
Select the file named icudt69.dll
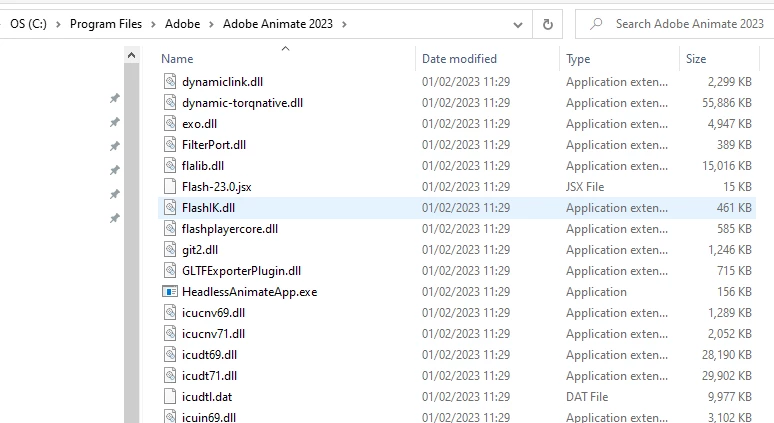tap(209, 354)
